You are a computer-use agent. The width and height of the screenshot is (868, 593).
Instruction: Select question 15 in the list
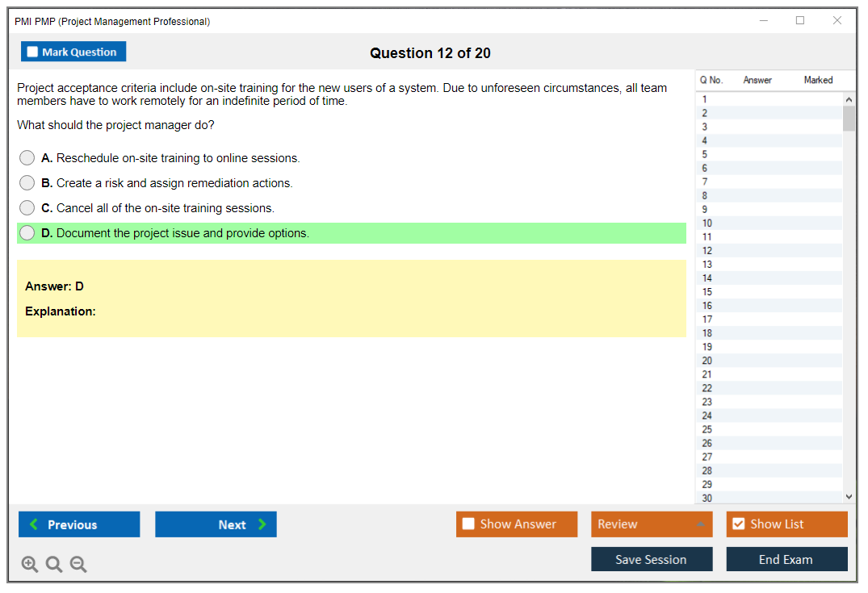pyautogui.click(x=707, y=292)
